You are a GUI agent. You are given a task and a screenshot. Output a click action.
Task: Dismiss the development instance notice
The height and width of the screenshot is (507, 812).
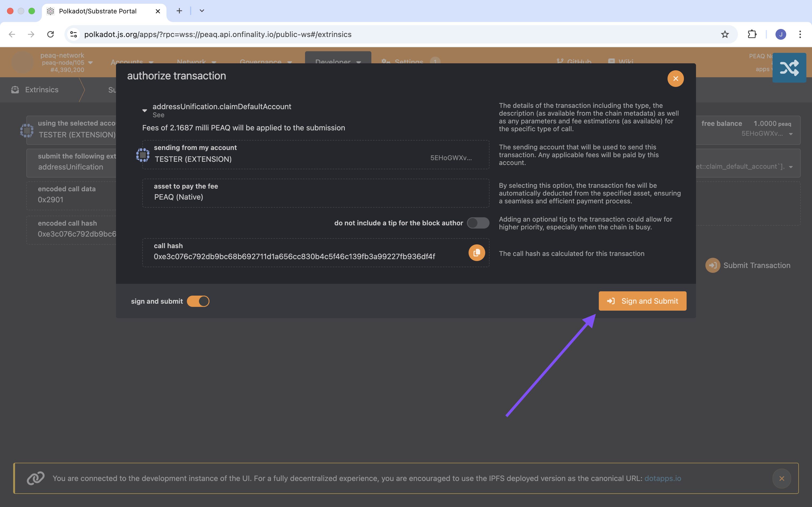point(781,479)
